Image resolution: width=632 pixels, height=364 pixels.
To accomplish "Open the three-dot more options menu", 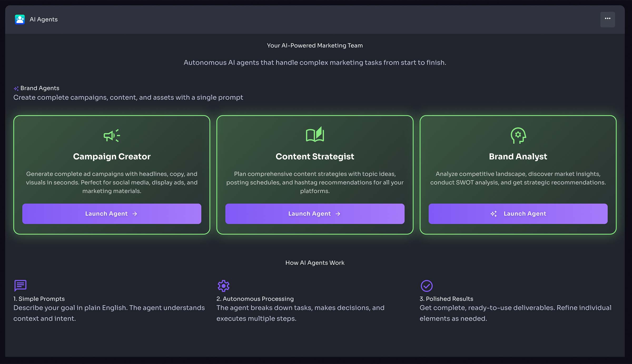I will pos(607,19).
